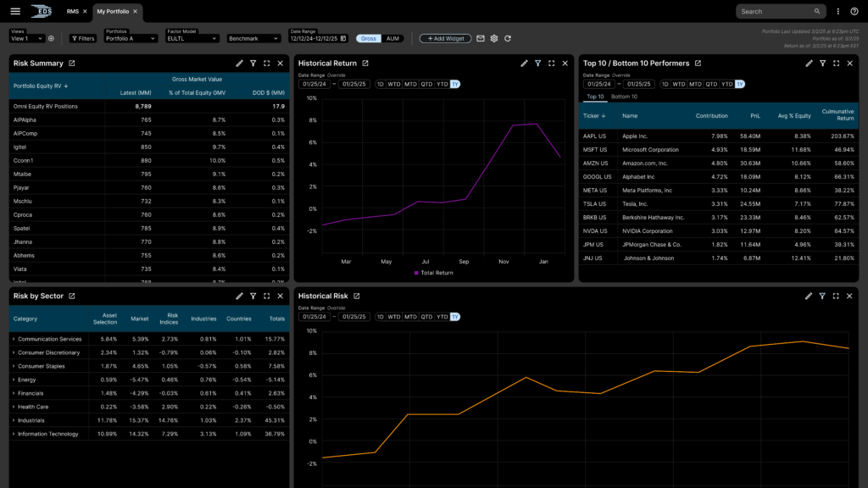868x488 pixels.
Task: Filter the Historical Risk widget
Action: point(822,297)
